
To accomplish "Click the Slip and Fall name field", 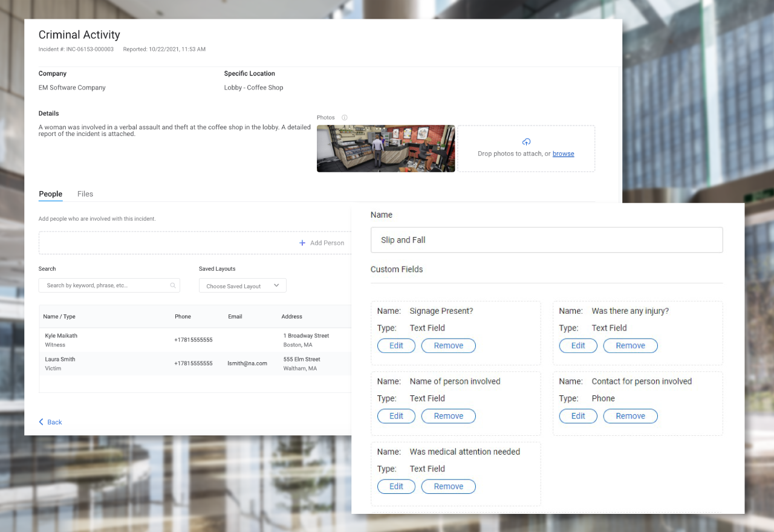I will [x=547, y=240].
